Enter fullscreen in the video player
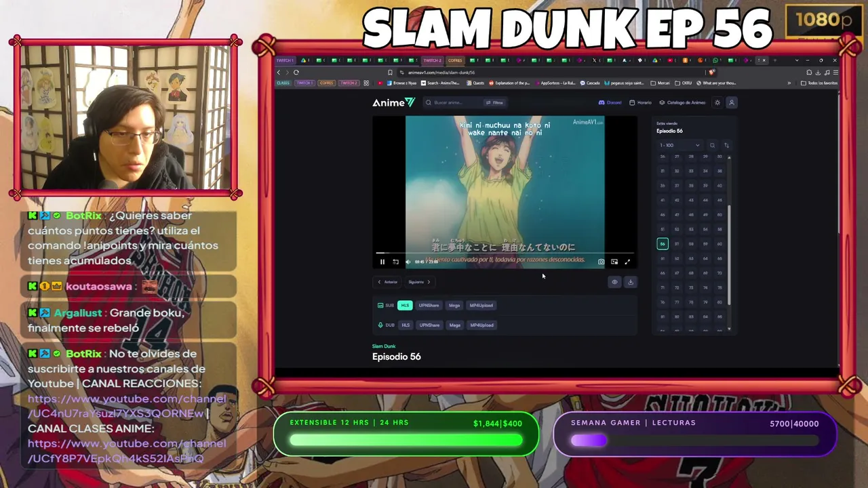868x488 pixels. point(627,262)
